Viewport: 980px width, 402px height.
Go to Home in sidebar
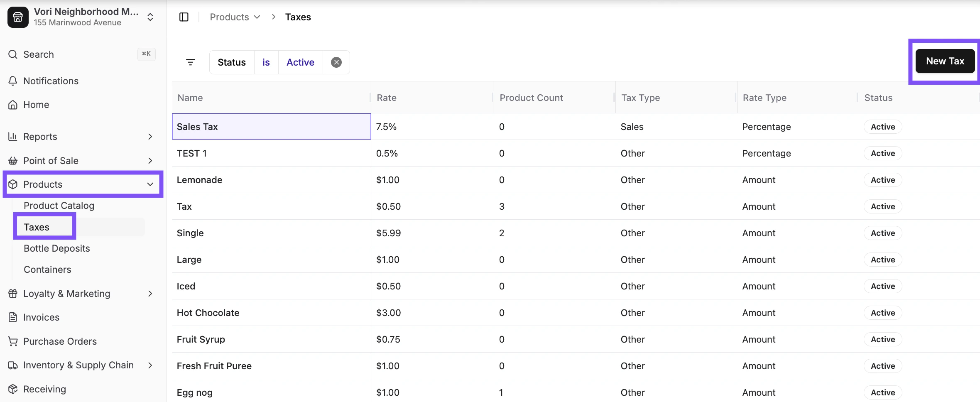[x=36, y=105]
